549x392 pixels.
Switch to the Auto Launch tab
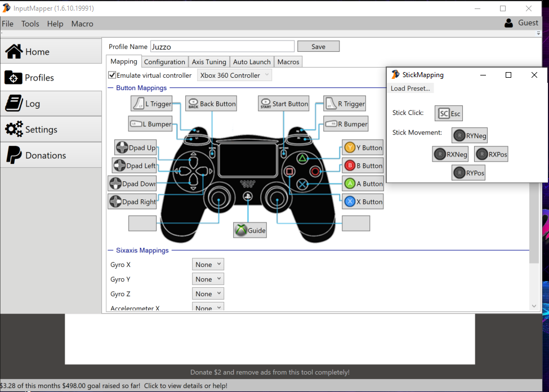pos(252,61)
